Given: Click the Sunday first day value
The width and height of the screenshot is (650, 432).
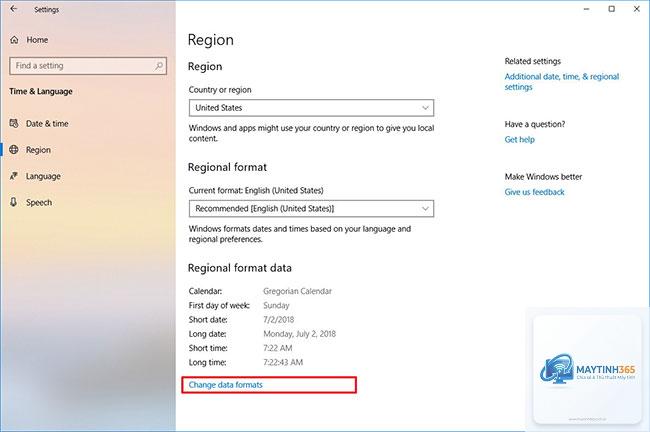Looking at the screenshot, I should (x=276, y=306).
